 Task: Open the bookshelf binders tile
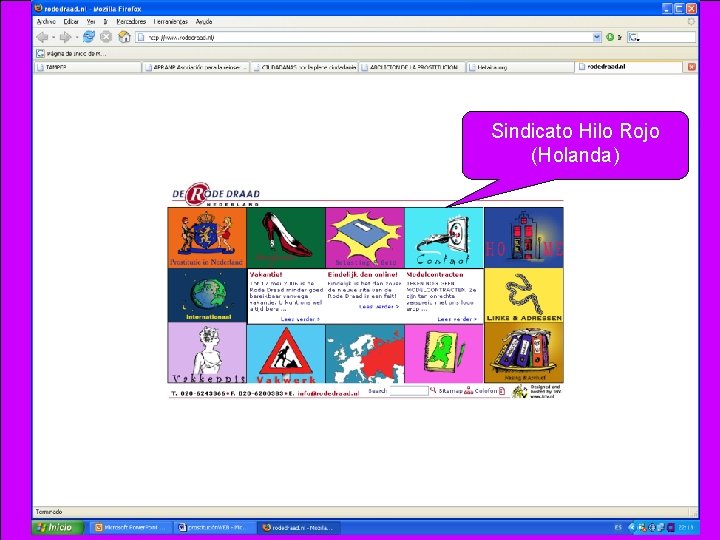coord(524,353)
